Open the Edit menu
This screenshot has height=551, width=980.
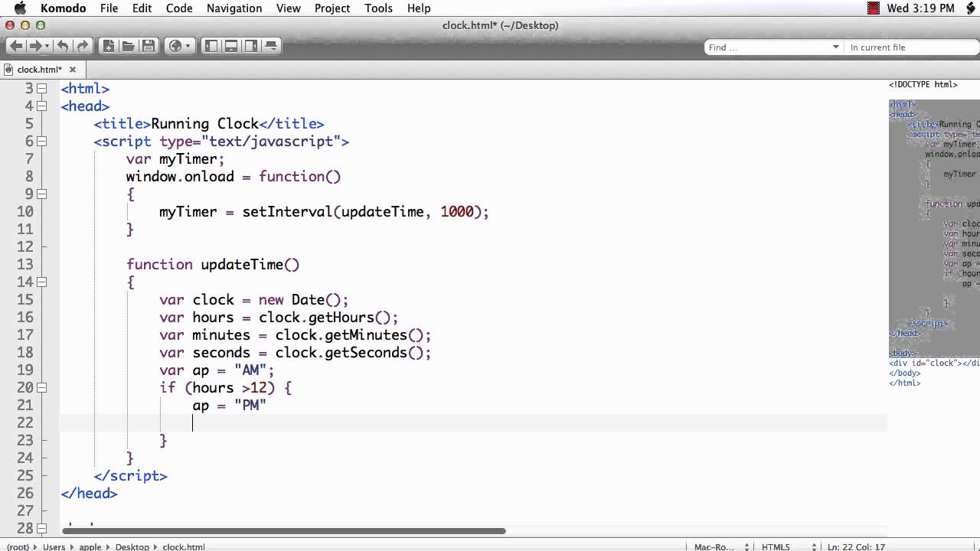tap(142, 8)
